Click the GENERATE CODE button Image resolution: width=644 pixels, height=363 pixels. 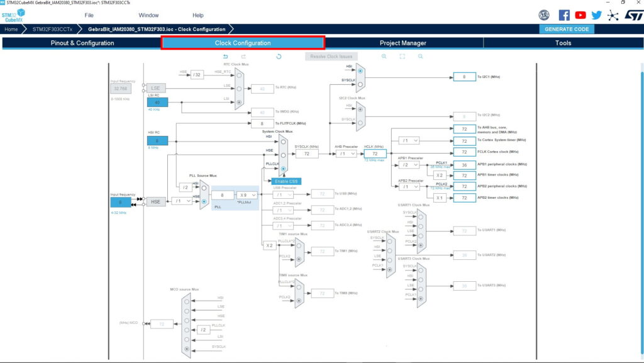point(567,29)
